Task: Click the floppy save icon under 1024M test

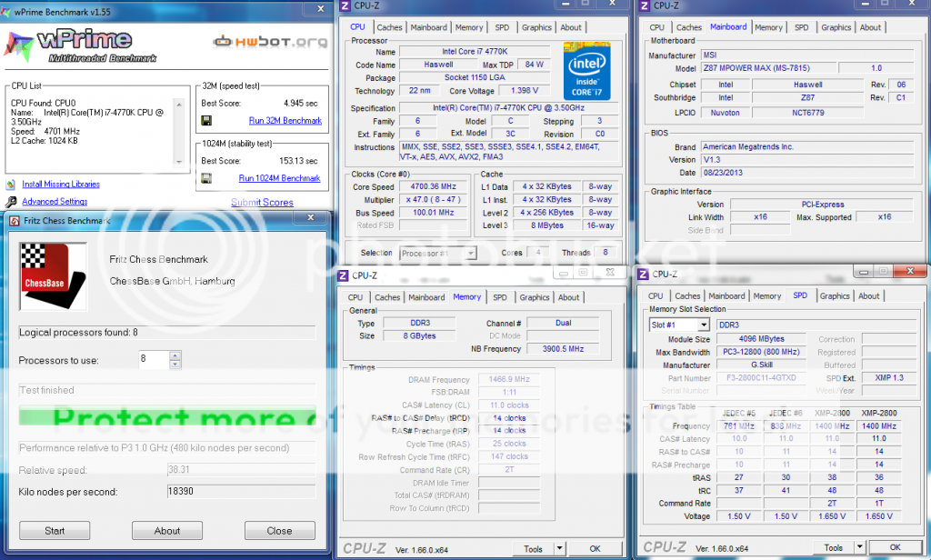Action: 206,178
